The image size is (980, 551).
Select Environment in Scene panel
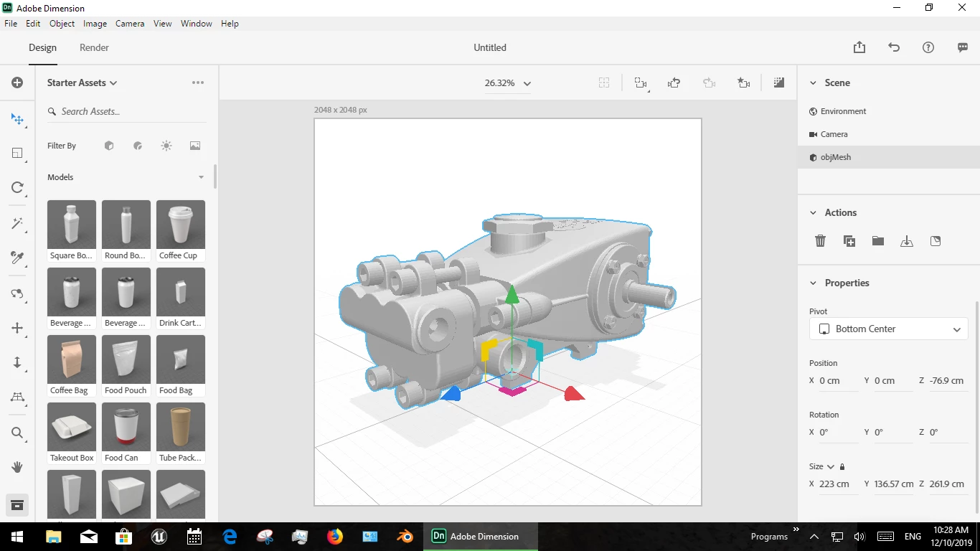click(889, 111)
